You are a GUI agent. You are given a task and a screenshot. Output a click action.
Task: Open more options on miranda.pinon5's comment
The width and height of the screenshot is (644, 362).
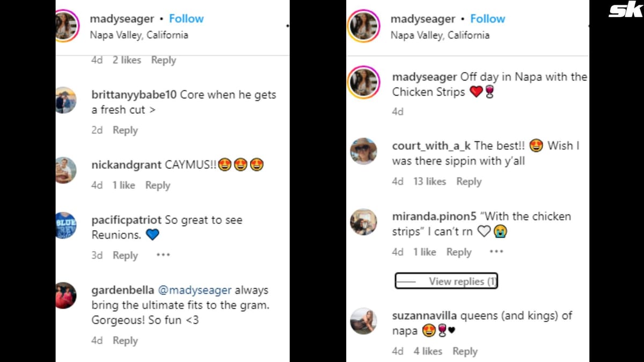point(496,252)
